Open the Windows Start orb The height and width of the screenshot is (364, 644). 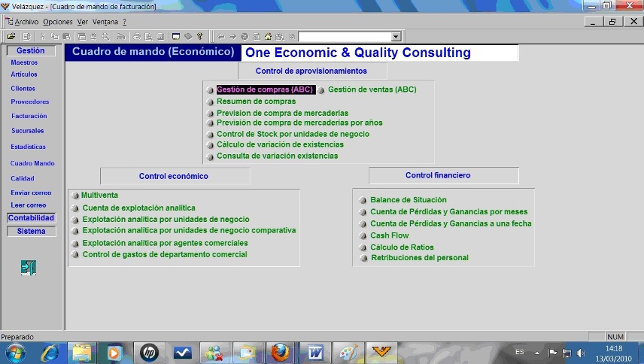(x=16, y=353)
